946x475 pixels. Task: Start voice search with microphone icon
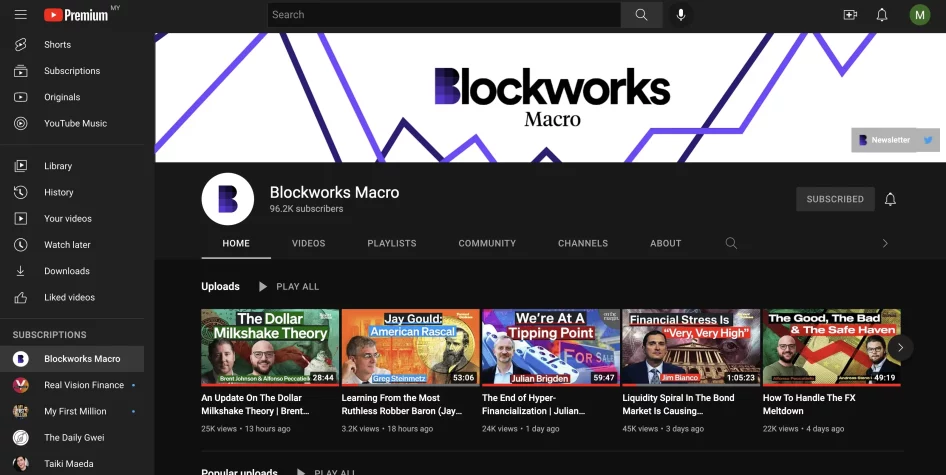tap(680, 15)
